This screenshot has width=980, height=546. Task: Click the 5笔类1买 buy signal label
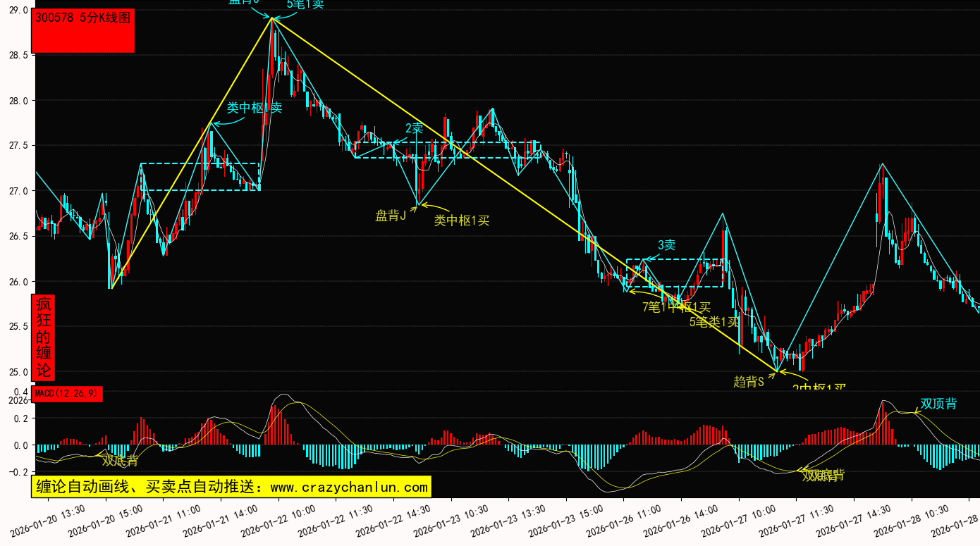coord(714,322)
